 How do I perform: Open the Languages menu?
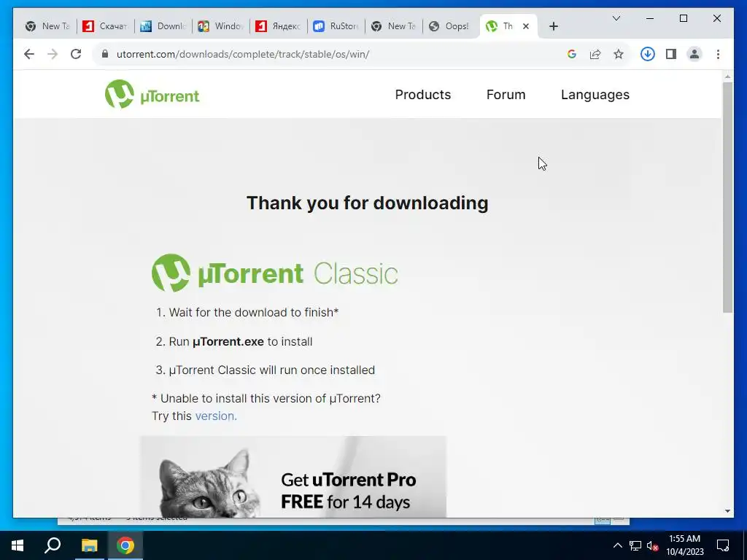click(595, 95)
